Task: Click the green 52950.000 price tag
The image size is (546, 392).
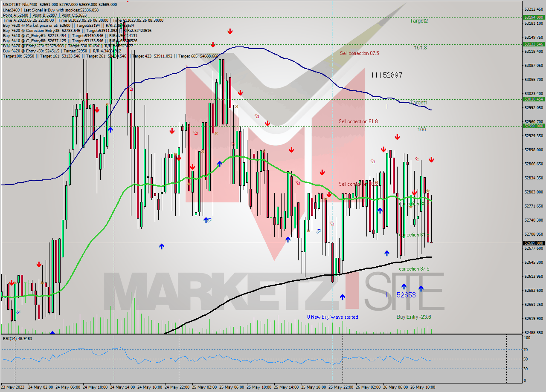Action: (x=534, y=126)
